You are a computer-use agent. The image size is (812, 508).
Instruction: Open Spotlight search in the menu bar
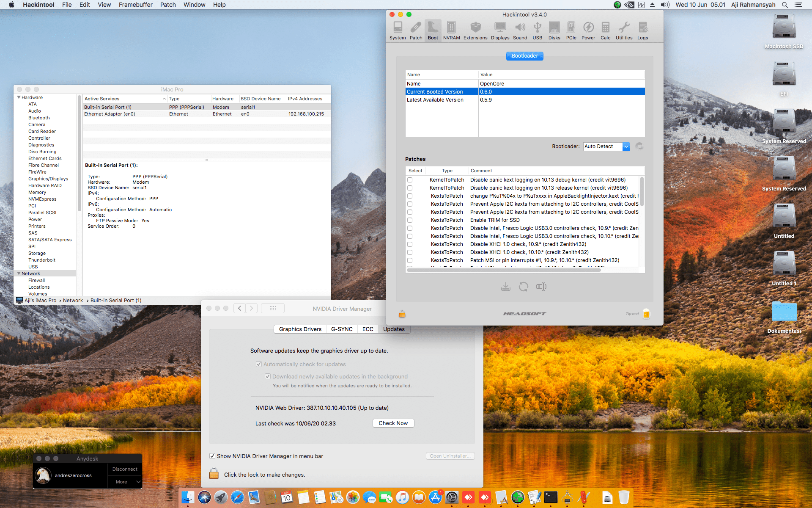pos(785,5)
